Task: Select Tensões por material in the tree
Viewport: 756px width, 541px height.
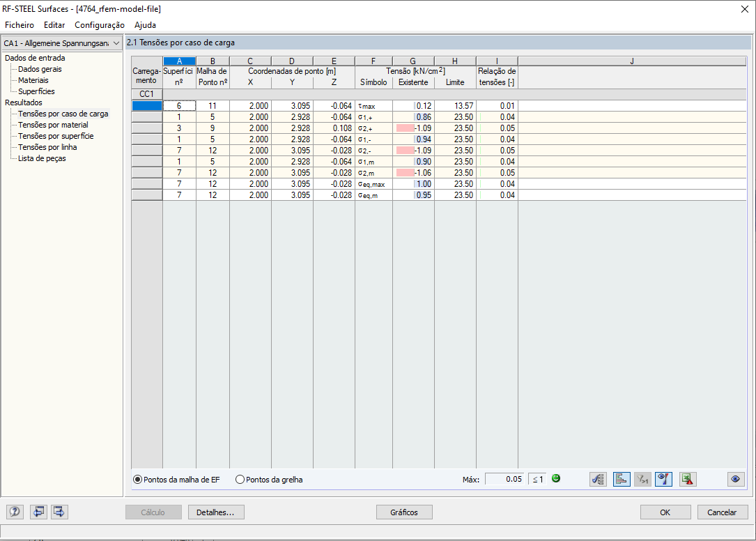Action: click(53, 125)
